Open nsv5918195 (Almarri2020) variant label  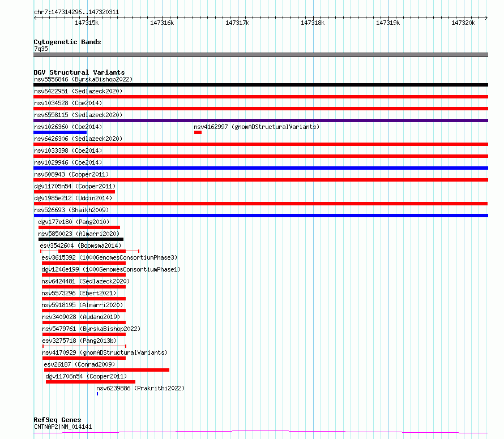[x=82, y=305]
